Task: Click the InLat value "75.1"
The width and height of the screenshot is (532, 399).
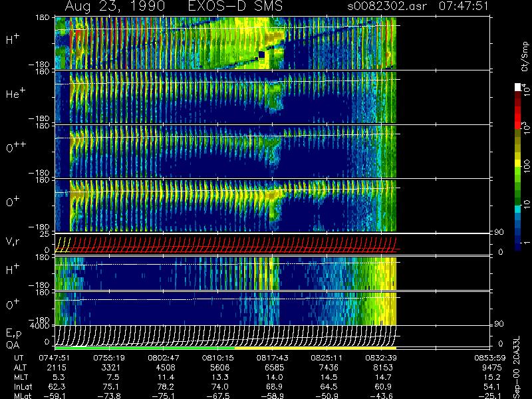Action: (x=112, y=386)
